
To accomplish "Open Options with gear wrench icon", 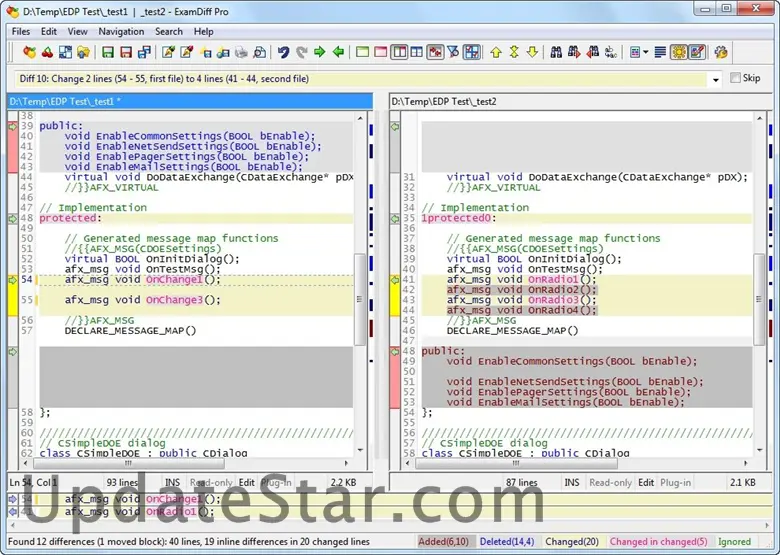I will tap(721, 52).
